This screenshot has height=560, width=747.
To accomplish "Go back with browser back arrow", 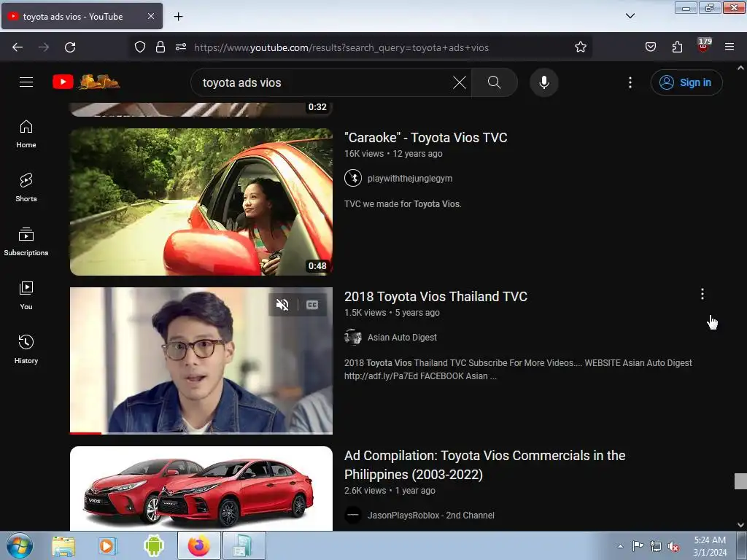I will tap(18, 47).
